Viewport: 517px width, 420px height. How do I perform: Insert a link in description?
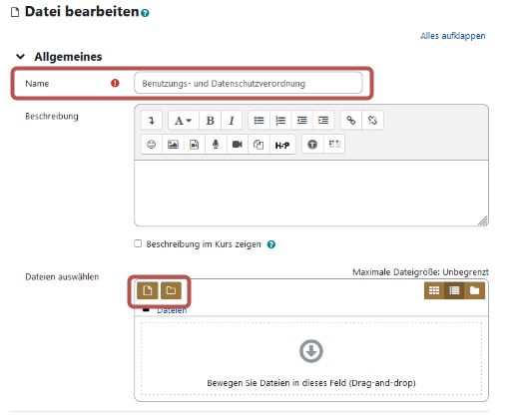coord(351,121)
